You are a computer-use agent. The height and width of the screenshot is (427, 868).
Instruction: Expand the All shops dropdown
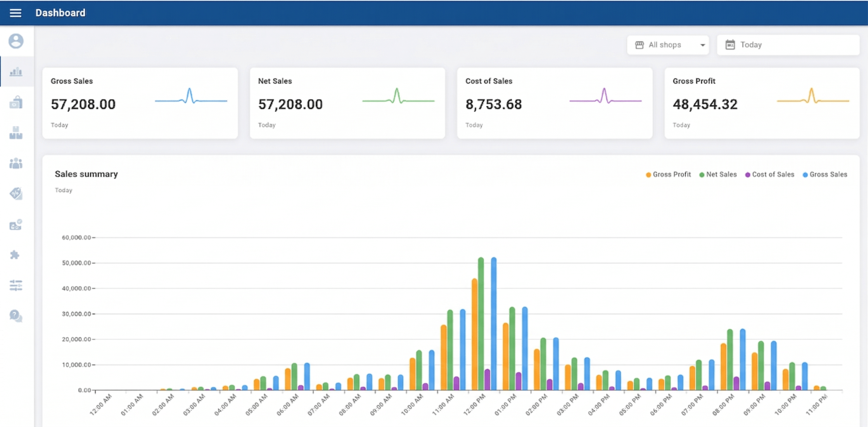[x=667, y=45]
